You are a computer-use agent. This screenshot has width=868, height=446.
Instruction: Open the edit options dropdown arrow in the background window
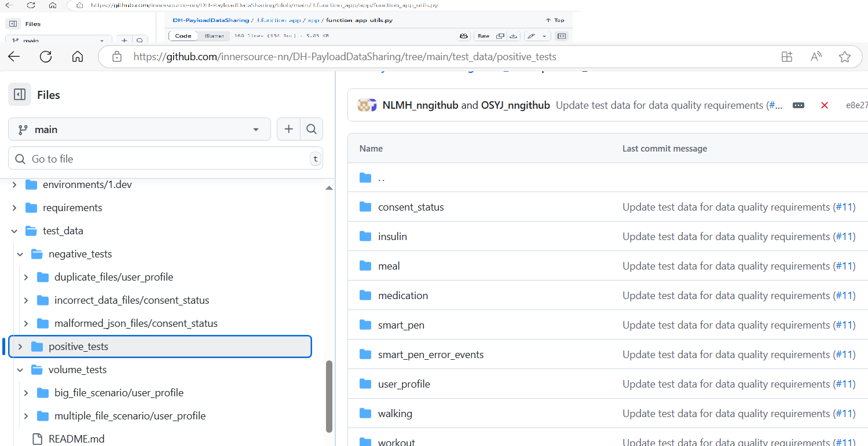click(x=544, y=36)
